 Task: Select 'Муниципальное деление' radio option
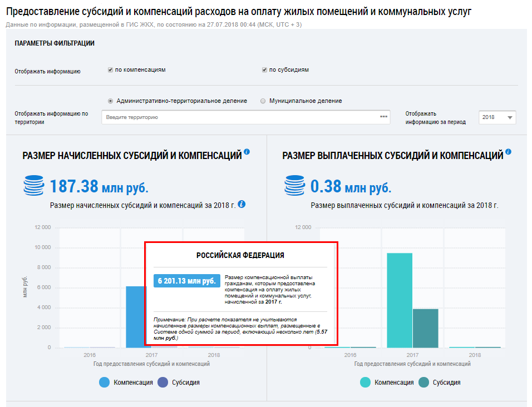[x=263, y=101]
